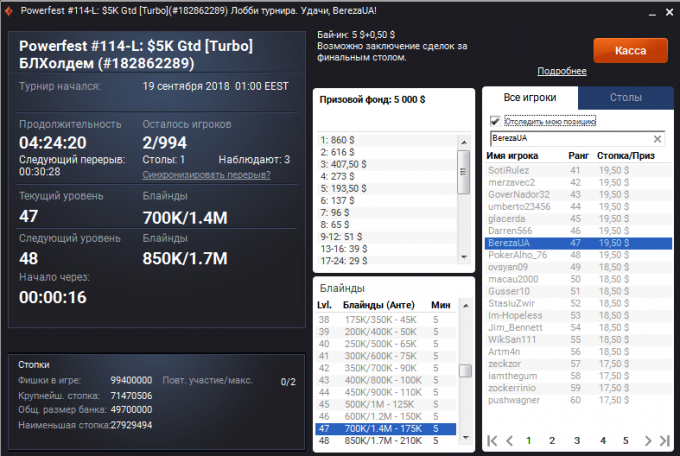Click prize row '2: 616 $'
Screen dimensions: 680x456
[x=387, y=152]
